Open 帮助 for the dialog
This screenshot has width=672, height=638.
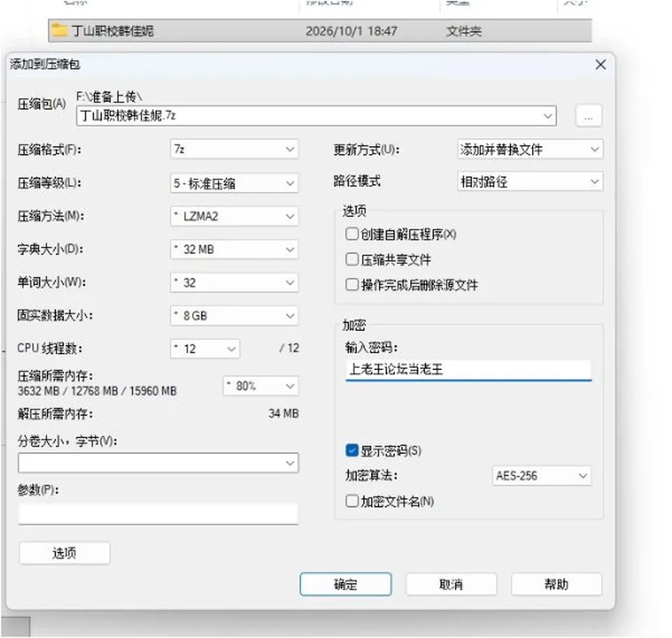tap(556, 584)
